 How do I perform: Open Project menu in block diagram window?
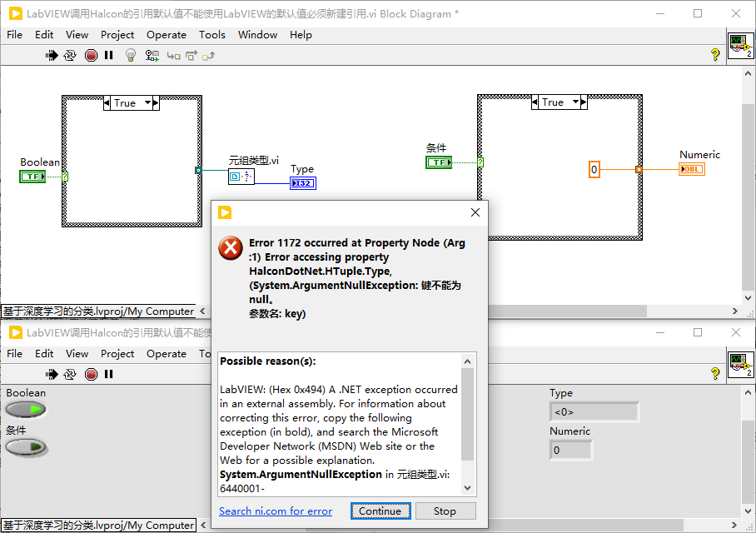(117, 35)
